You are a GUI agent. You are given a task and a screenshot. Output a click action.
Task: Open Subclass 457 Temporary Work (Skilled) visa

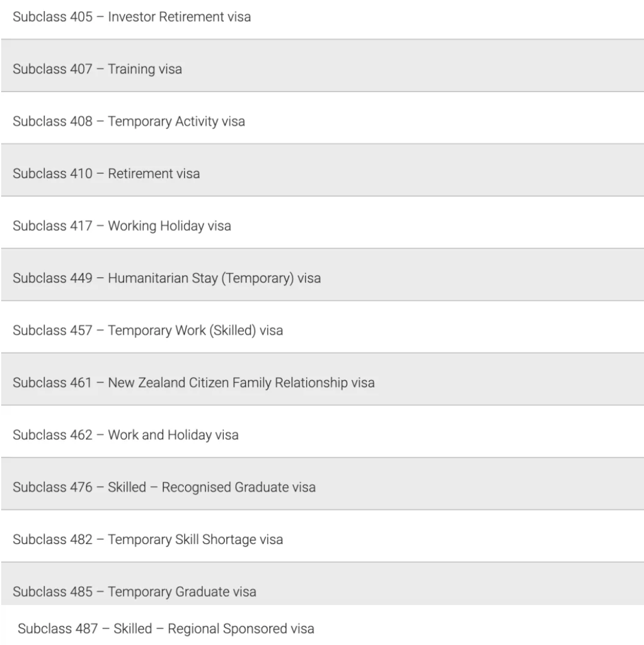(147, 331)
